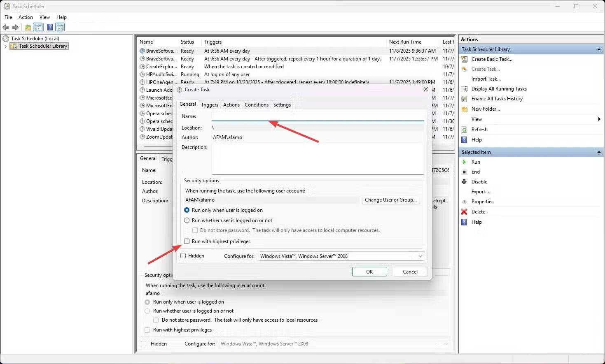Viewport: 605px width, 364px height.
Task: Click the Display All Running Tasks icon
Action: (464, 89)
